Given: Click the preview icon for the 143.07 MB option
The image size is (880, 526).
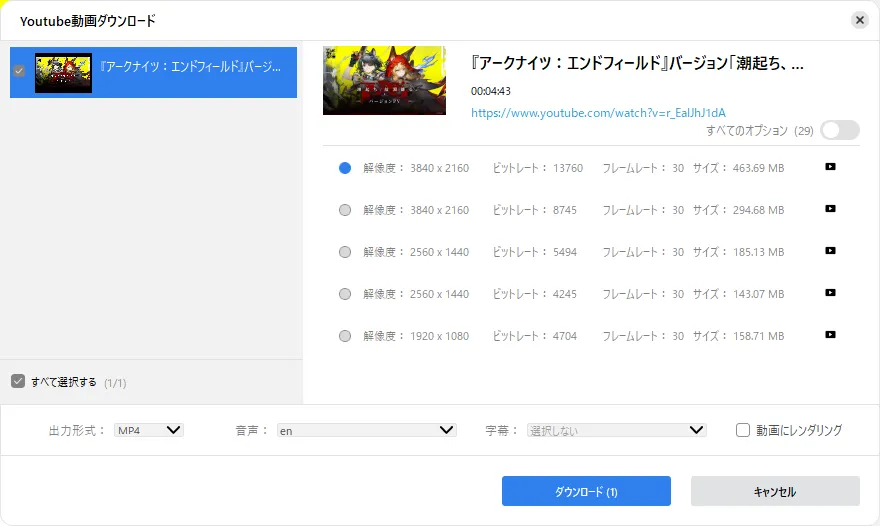Looking at the screenshot, I should point(830,293).
